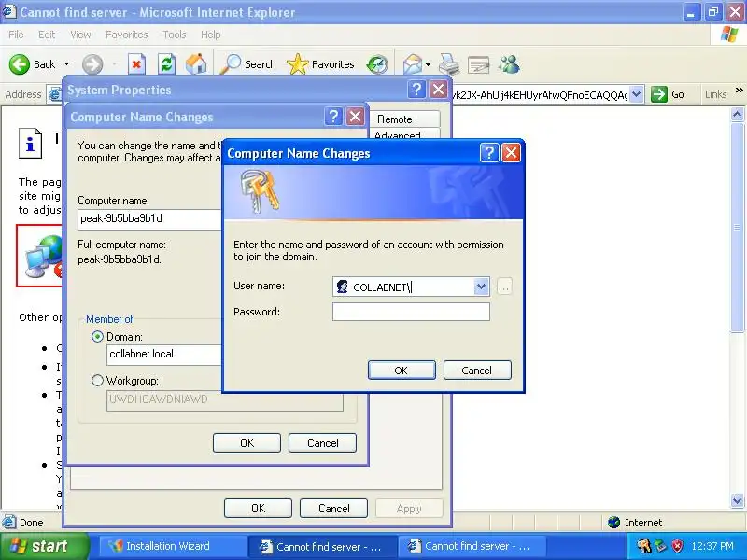
Task: Click the Internet zone globe in status bar
Action: (614, 523)
